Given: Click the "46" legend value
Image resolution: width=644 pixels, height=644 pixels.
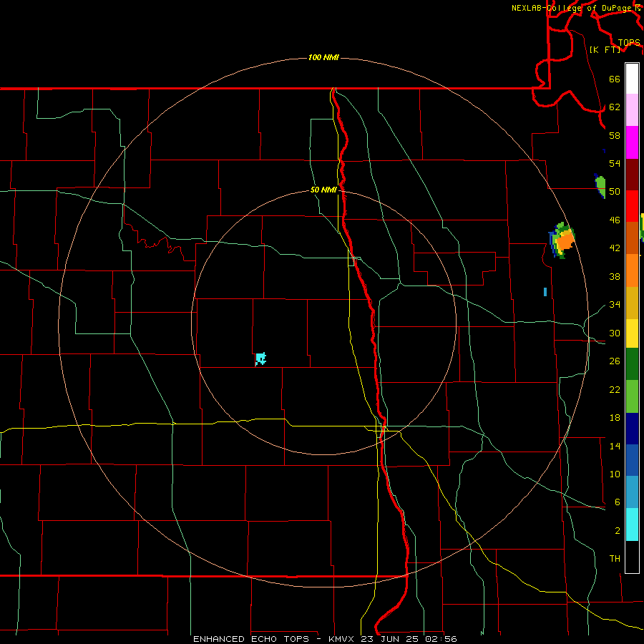Looking at the screenshot, I should (615, 220).
